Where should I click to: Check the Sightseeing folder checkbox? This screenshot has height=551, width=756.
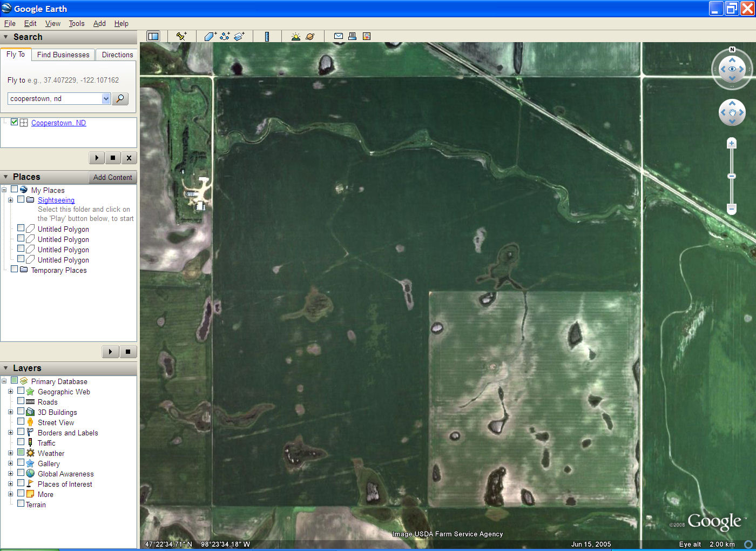pyautogui.click(x=21, y=199)
